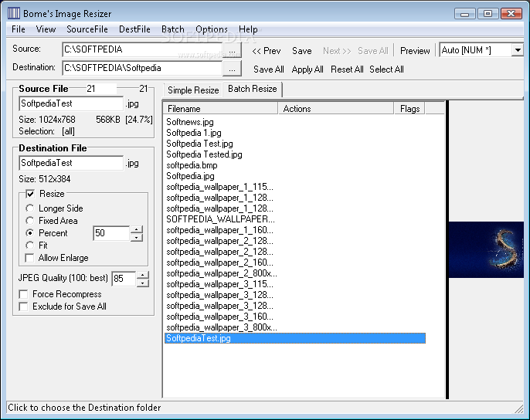Select softpedia.bmp in the file list

(x=192, y=165)
